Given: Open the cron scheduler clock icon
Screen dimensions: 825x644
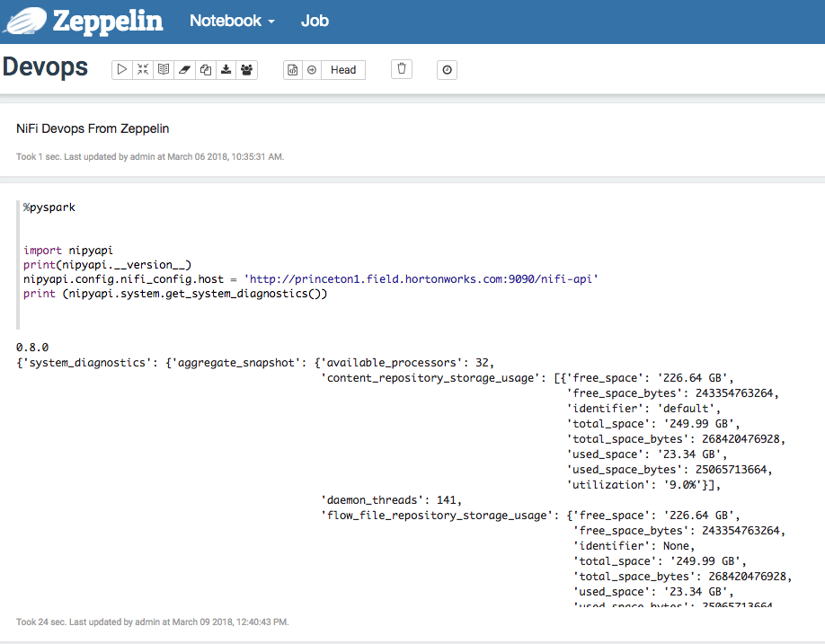Looking at the screenshot, I should pyautogui.click(x=447, y=69).
